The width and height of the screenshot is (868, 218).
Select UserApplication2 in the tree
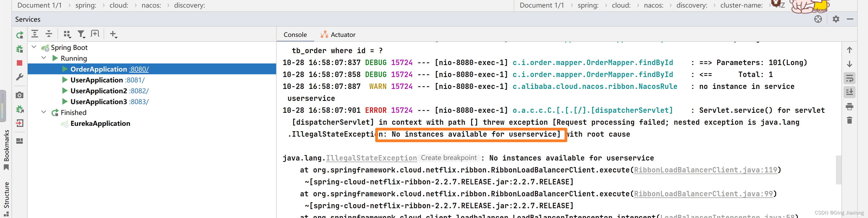pyautogui.click(x=152, y=91)
